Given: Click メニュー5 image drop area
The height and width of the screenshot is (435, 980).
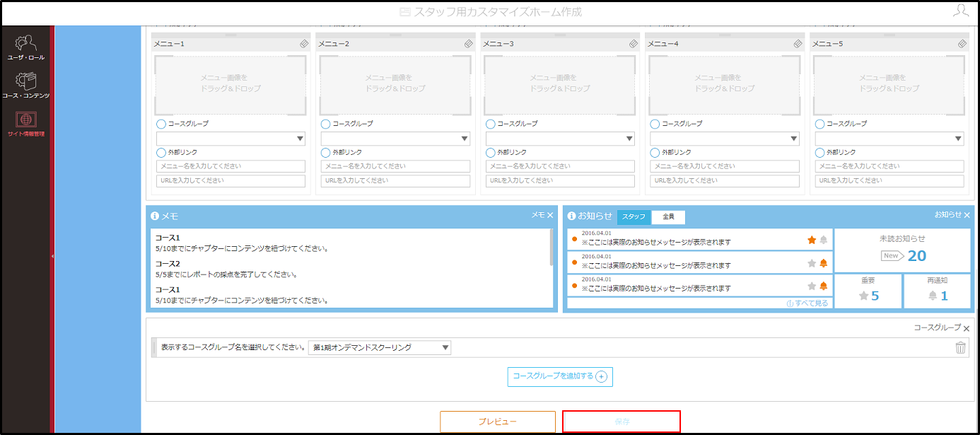Looking at the screenshot, I should point(889,86).
